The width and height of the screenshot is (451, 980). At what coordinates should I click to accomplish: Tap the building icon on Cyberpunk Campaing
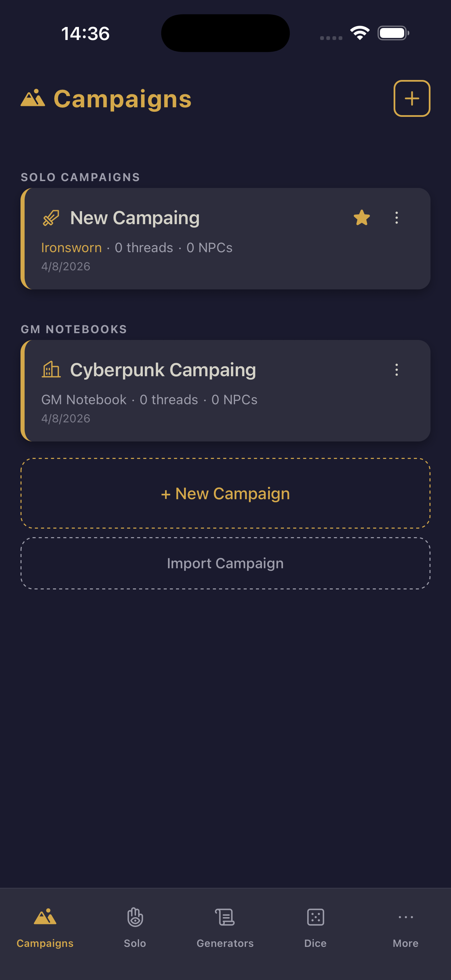click(51, 370)
